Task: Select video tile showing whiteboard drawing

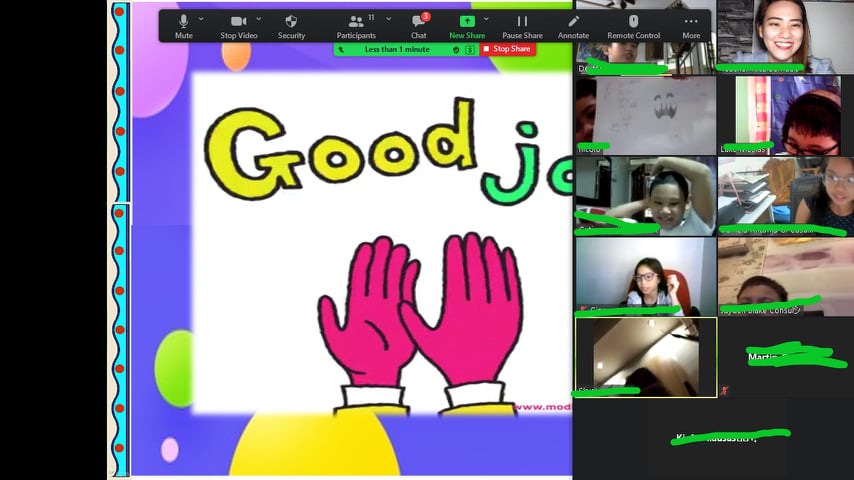Action: pos(646,116)
